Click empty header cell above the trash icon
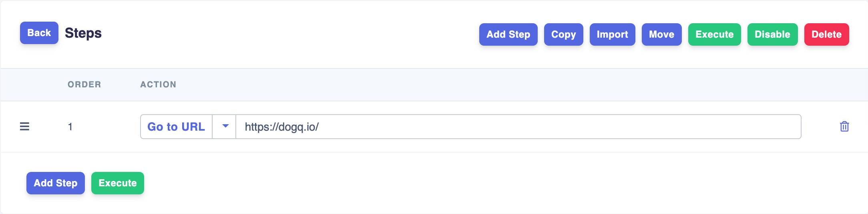868x214 pixels. point(844,85)
